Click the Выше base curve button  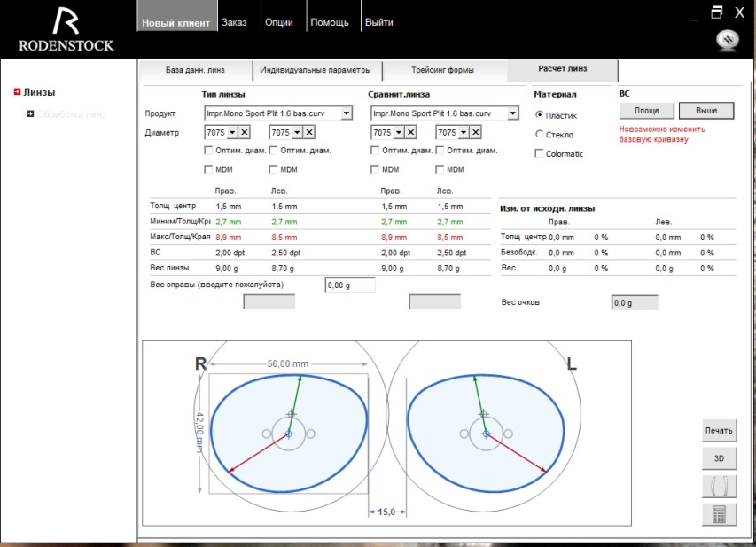click(706, 111)
